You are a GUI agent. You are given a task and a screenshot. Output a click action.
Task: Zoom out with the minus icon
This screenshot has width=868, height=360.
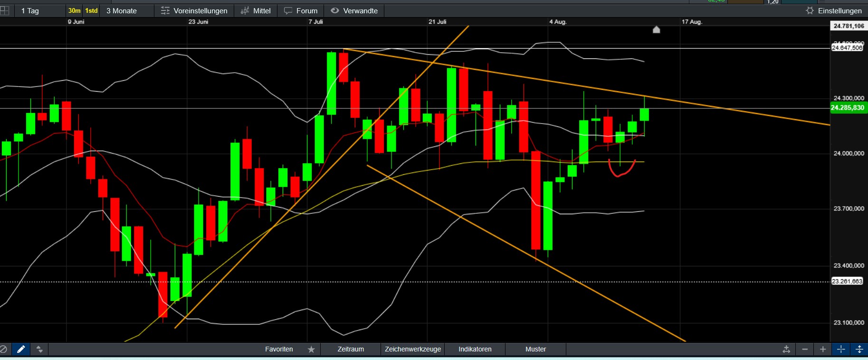[x=805, y=349]
